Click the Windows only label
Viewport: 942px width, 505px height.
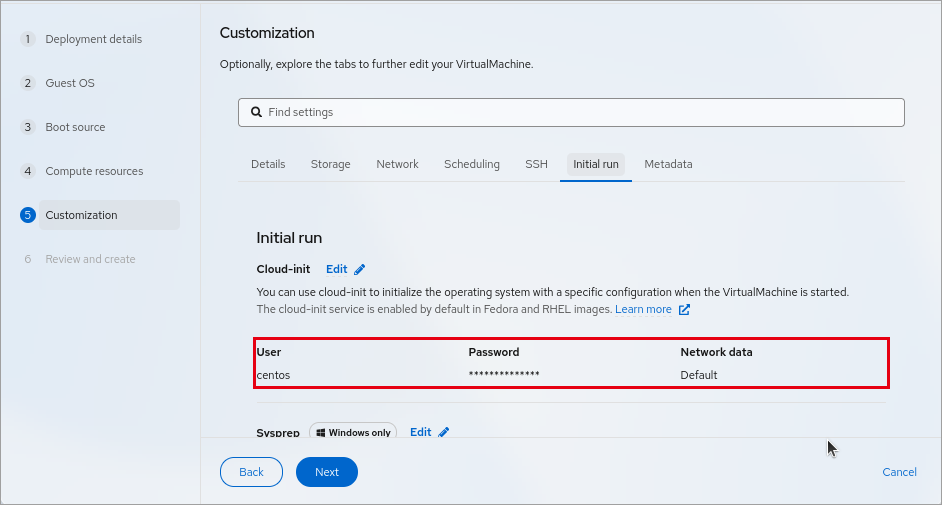353,432
